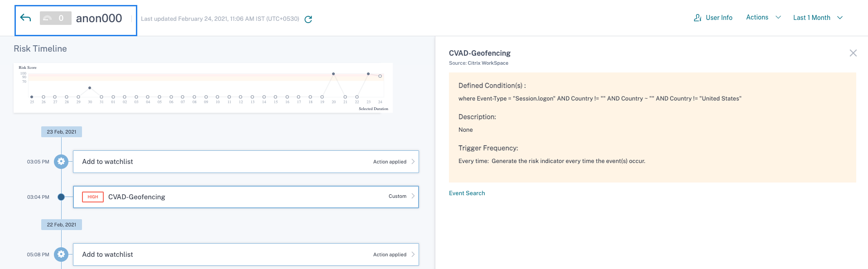This screenshot has height=269, width=868.
Task: Click the HIGH severity badge
Action: click(x=92, y=197)
